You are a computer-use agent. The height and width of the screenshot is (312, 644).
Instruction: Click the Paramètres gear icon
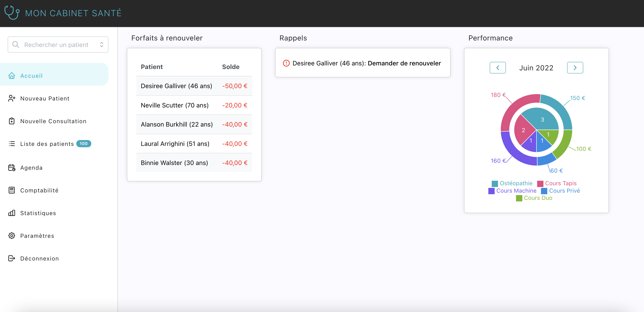tap(12, 236)
